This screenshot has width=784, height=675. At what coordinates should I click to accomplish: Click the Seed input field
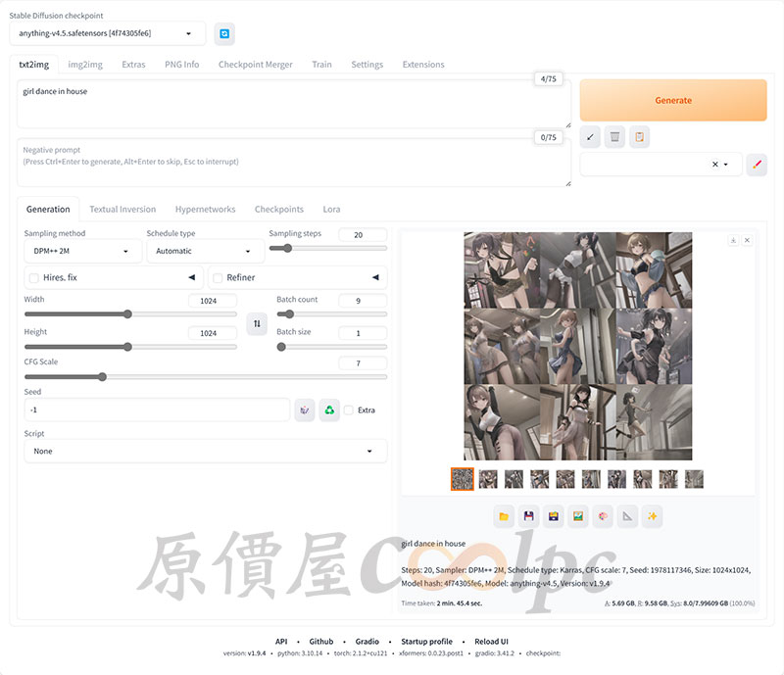[157, 410]
